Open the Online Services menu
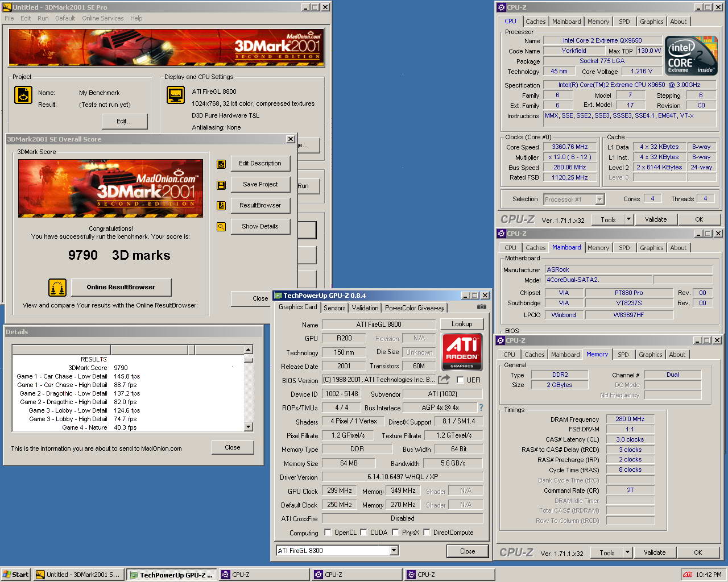This screenshot has height=582, width=728. 102,18
